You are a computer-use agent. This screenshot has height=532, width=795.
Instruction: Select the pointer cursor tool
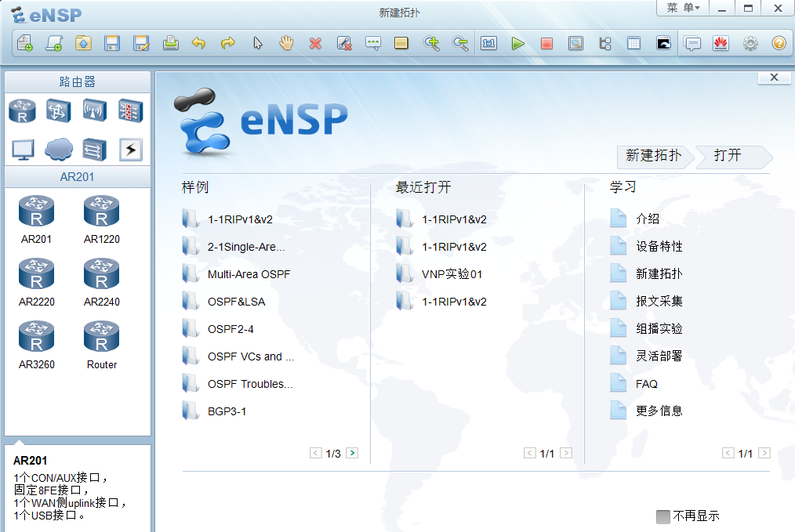pyautogui.click(x=258, y=44)
